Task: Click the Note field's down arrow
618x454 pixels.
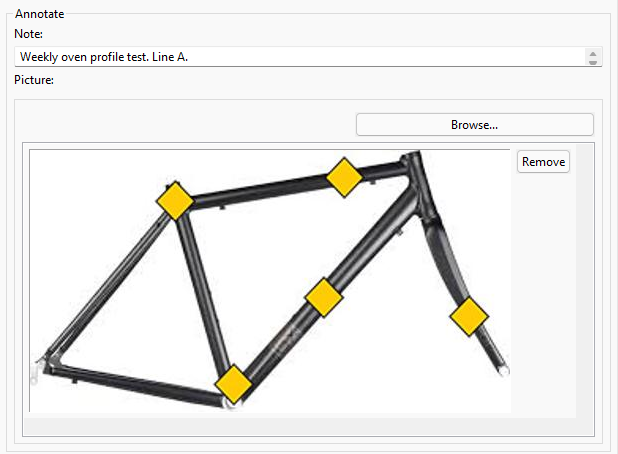Action: [593, 62]
